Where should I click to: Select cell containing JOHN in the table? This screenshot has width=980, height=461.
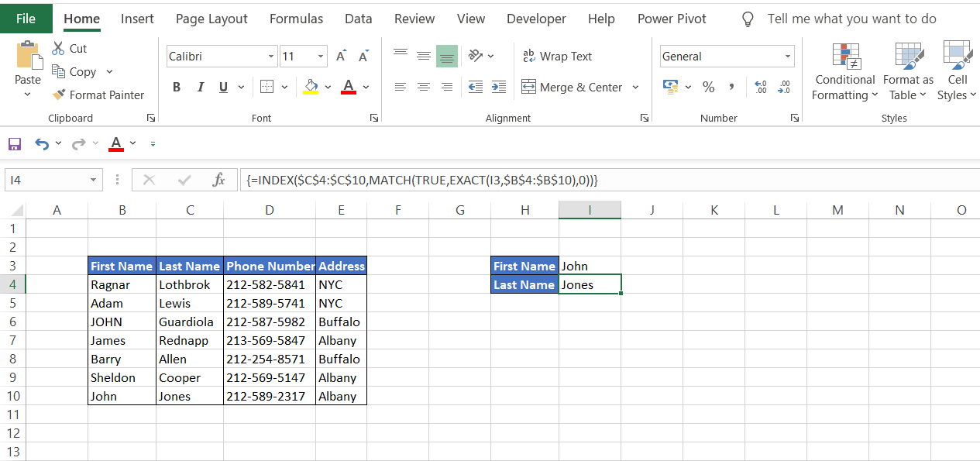pyautogui.click(x=122, y=322)
